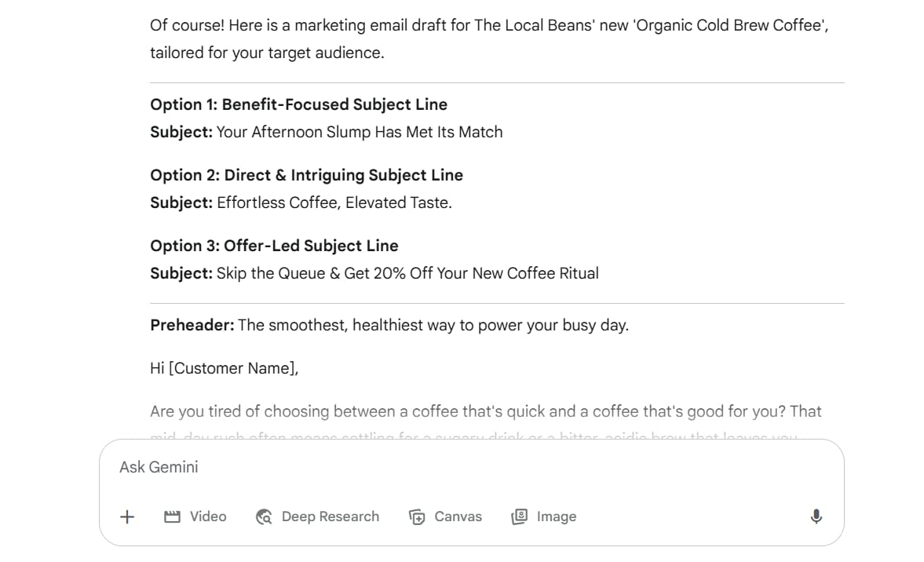
Task: Select the Video tool label
Action: (208, 516)
